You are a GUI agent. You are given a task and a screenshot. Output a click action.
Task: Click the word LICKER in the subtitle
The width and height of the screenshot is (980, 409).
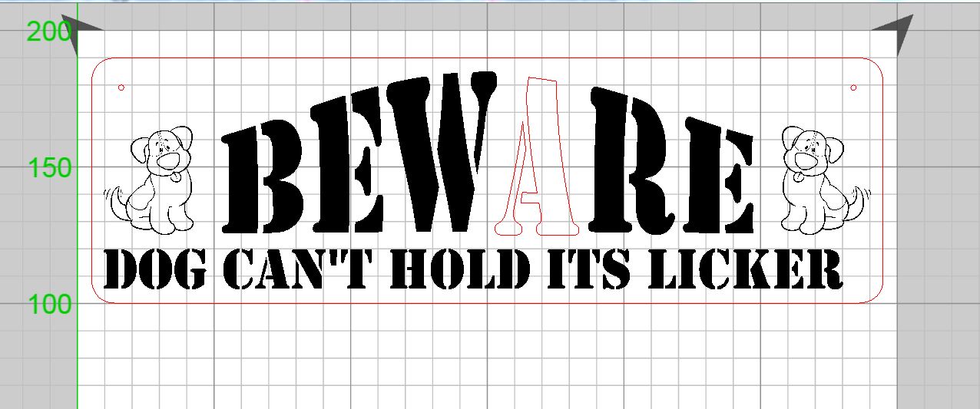pyautogui.click(x=746, y=269)
